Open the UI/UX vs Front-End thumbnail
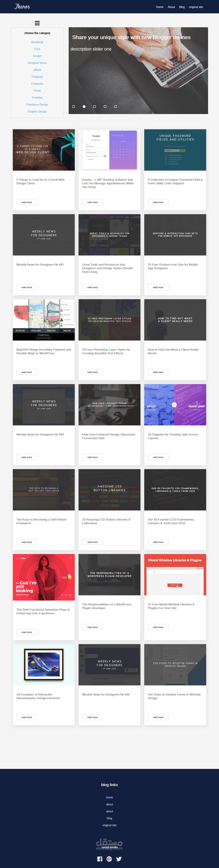This screenshot has width=219, height=868. [x=175, y=405]
